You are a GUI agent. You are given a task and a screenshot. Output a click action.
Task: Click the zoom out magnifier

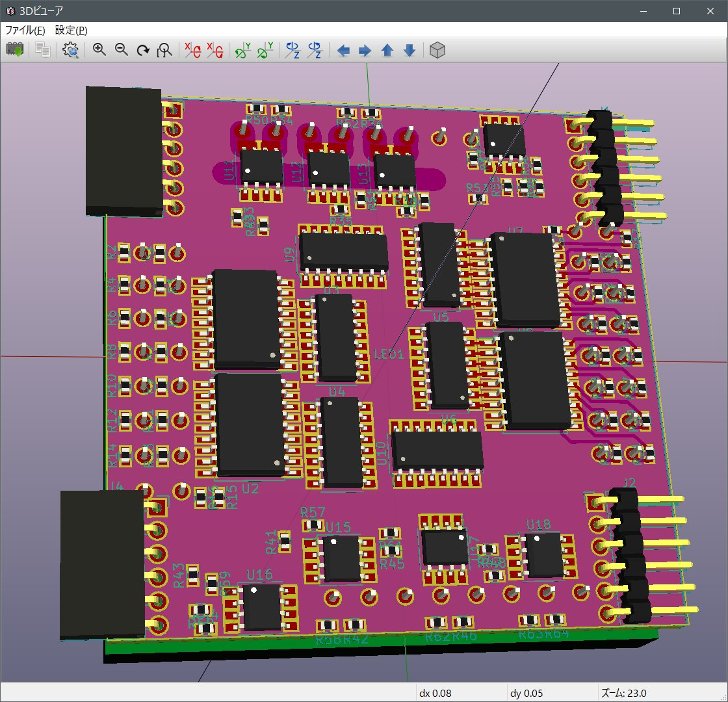122,50
